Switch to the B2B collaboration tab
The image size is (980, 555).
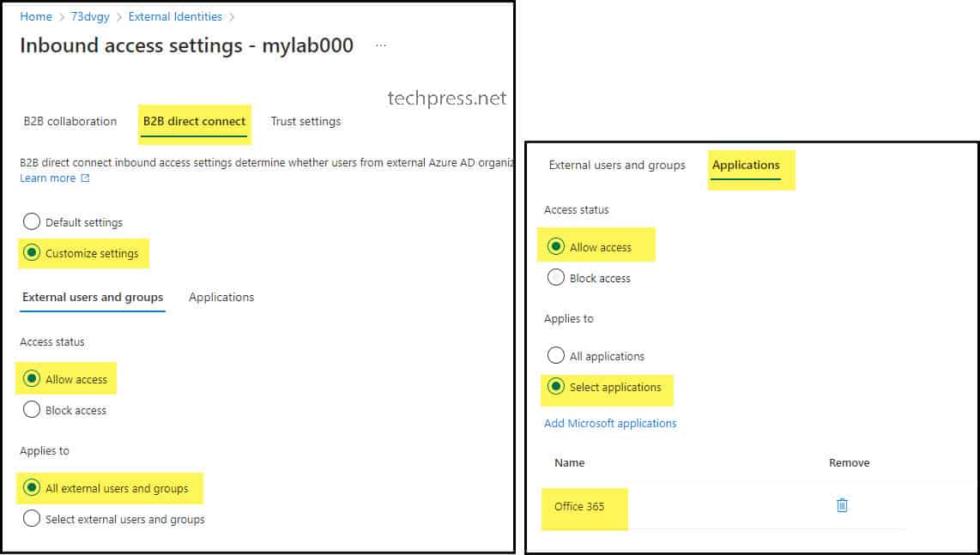[70, 121]
